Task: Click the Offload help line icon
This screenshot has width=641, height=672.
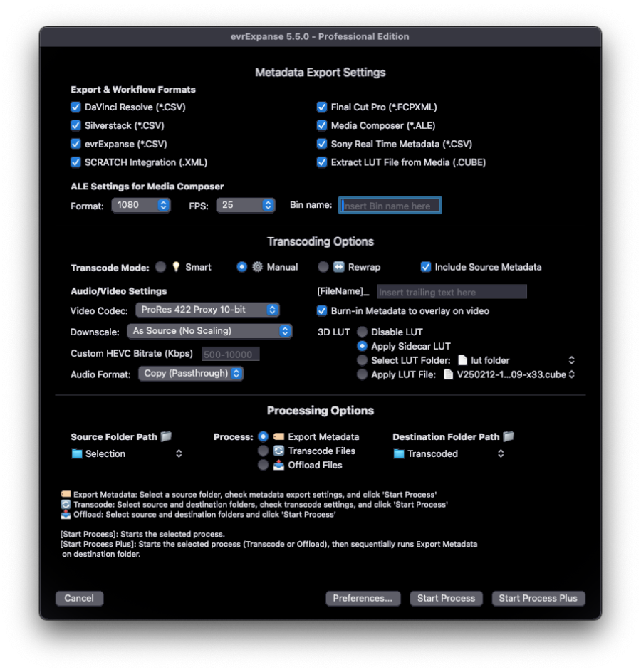Action: (66, 514)
